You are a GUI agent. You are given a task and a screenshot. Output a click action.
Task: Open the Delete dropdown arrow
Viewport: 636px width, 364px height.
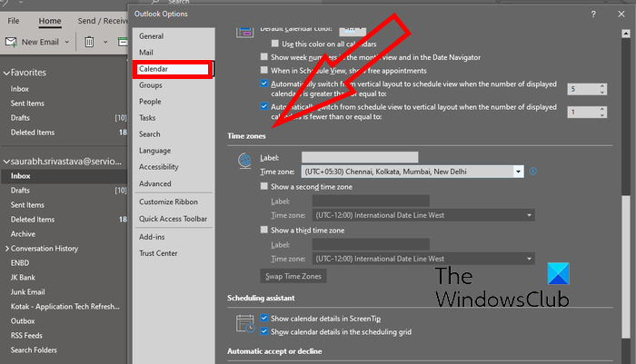point(105,42)
